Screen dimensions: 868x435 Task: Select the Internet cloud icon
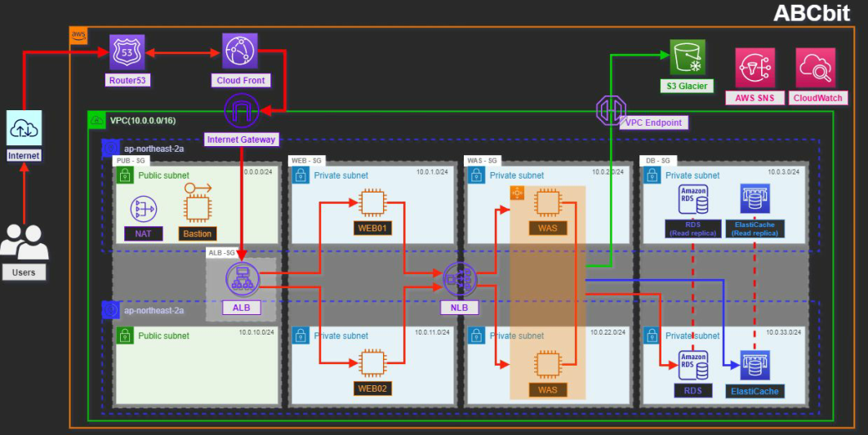(24, 128)
